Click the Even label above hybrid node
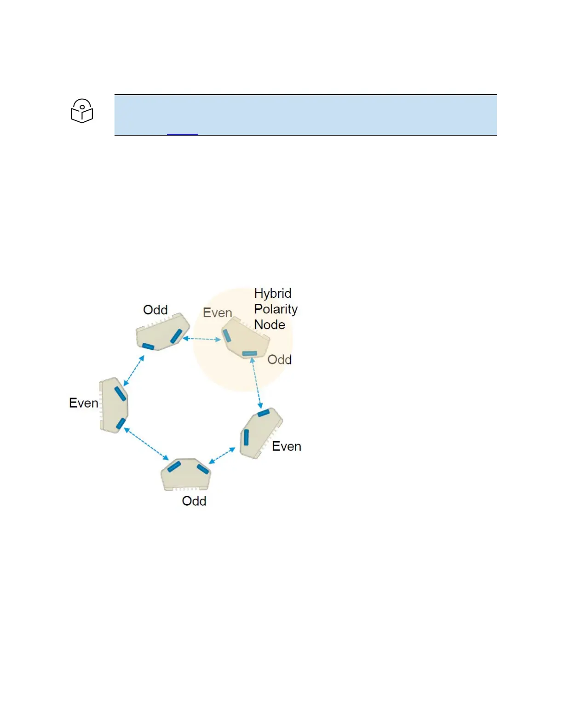Screen dimensions: 563x728 (x=218, y=313)
